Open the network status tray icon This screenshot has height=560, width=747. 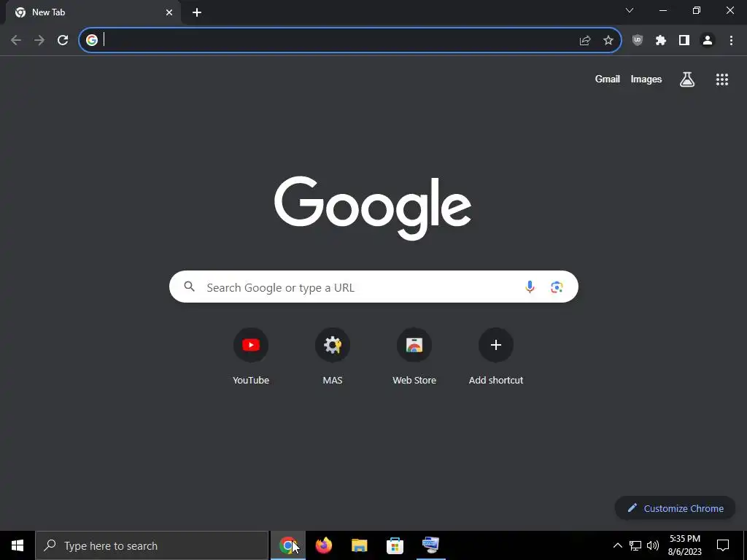[635, 545]
